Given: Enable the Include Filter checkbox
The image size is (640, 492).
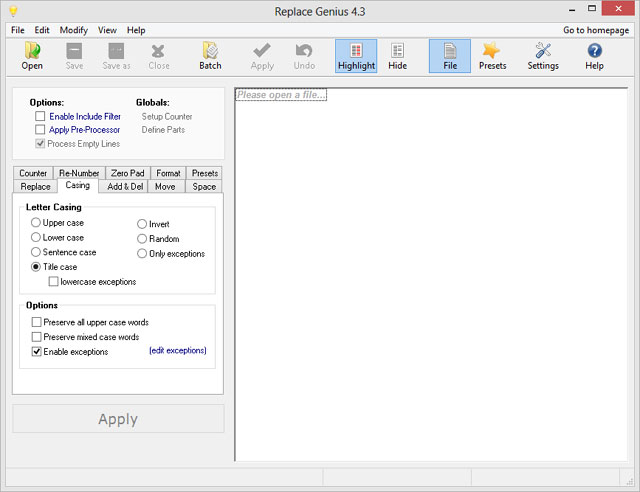Looking at the screenshot, I should [x=40, y=116].
